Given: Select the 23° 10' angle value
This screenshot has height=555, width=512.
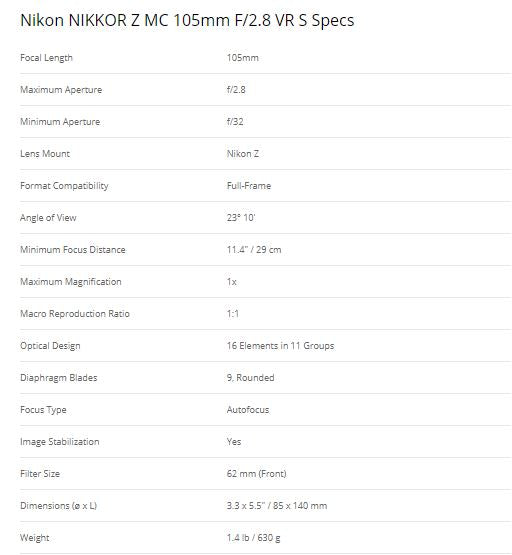Looking at the screenshot, I should (x=241, y=218).
